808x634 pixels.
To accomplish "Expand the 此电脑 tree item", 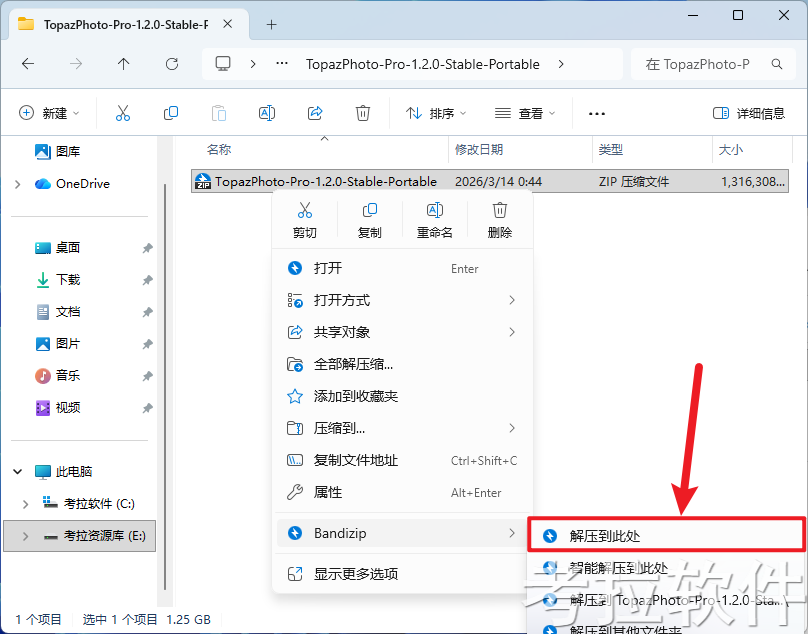I will point(16,470).
